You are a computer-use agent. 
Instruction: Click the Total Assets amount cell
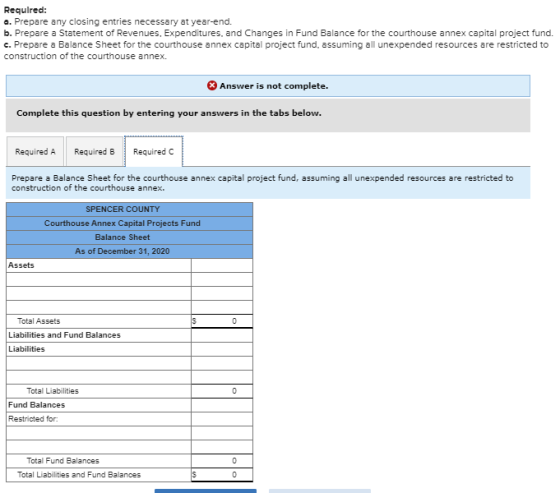tap(222, 321)
